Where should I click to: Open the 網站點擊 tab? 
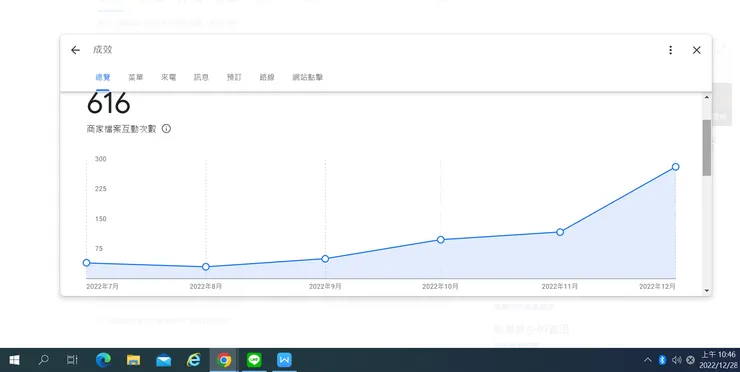(308, 77)
